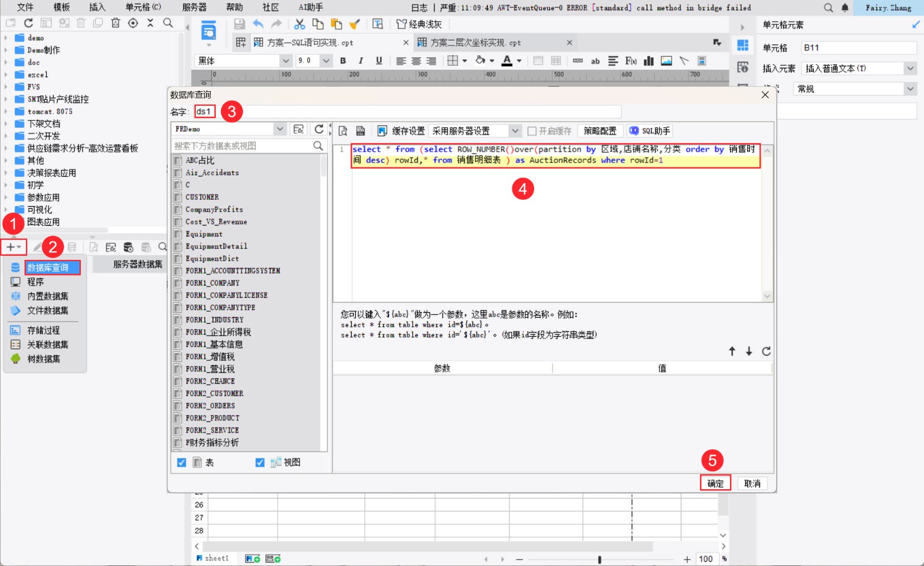Click the search magnifier in title bar
The width and height of the screenshot is (924, 566).
click(828, 8)
